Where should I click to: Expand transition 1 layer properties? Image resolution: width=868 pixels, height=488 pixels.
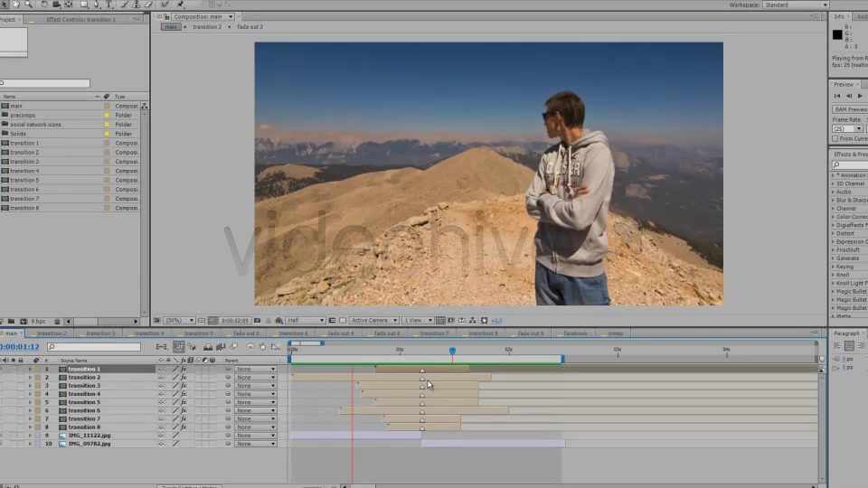tap(30, 369)
